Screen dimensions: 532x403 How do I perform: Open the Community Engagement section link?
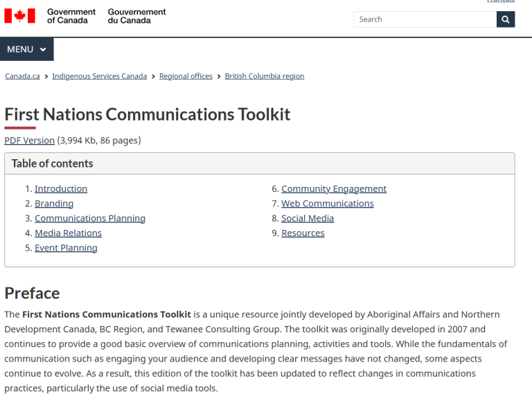click(334, 188)
